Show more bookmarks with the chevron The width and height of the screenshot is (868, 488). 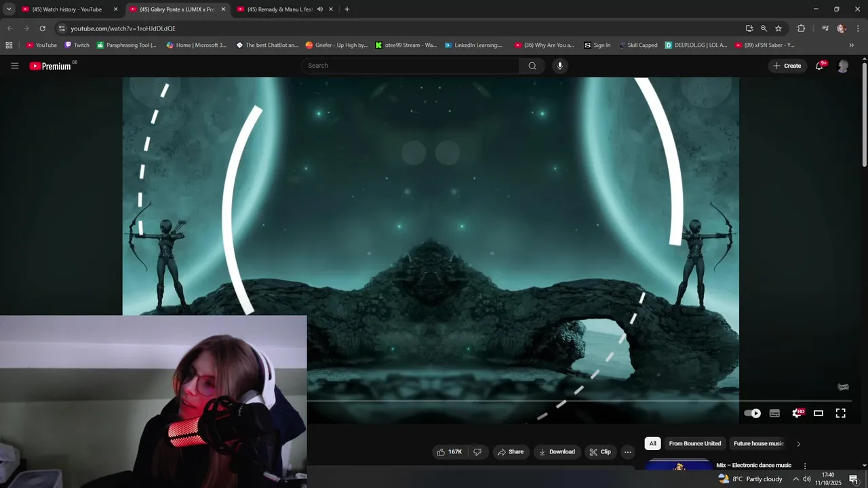pos(852,45)
